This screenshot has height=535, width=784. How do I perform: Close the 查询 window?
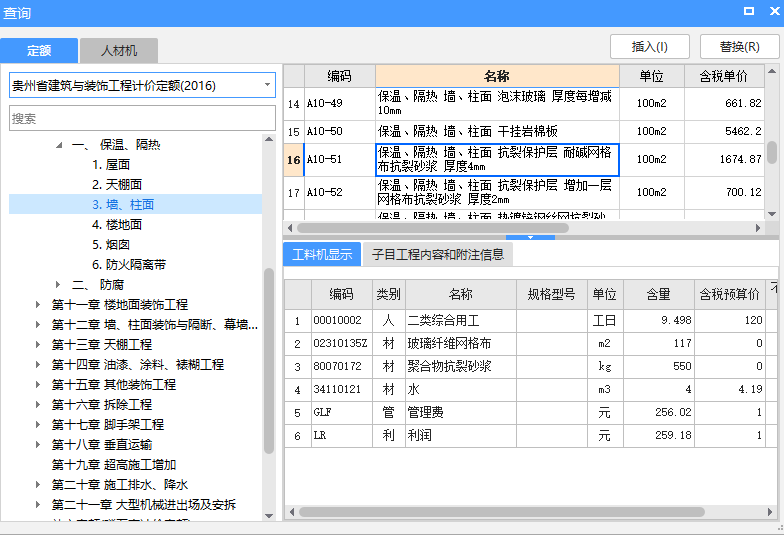[x=774, y=11]
